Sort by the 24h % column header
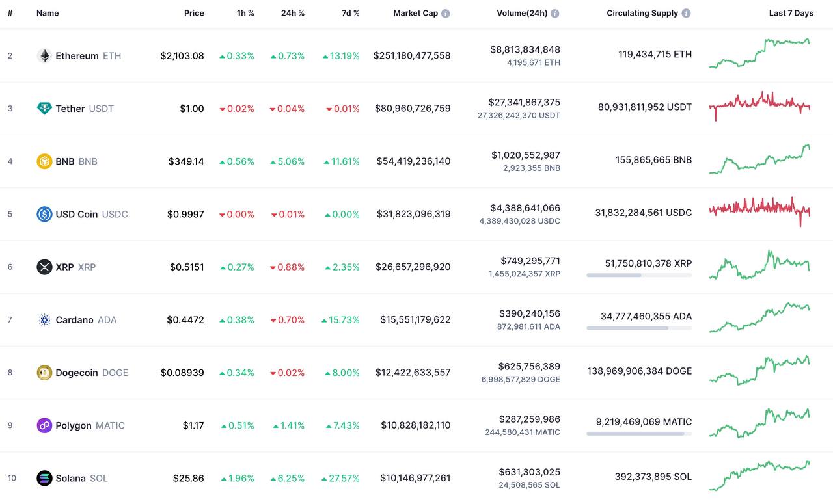This screenshot has width=833, height=504. pyautogui.click(x=293, y=13)
